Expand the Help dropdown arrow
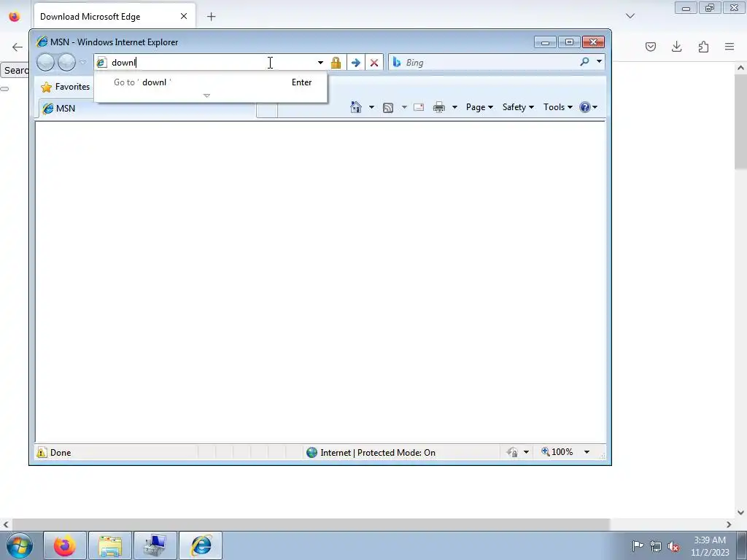Image resolution: width=747 pixels, height=560 pixels. tap(595, 107)
